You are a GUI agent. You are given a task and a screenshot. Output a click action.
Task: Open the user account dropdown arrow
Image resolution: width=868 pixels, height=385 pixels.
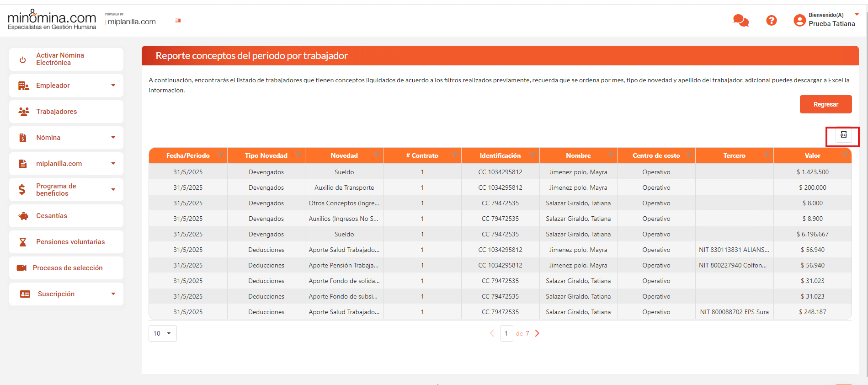(x=857, y=15)
